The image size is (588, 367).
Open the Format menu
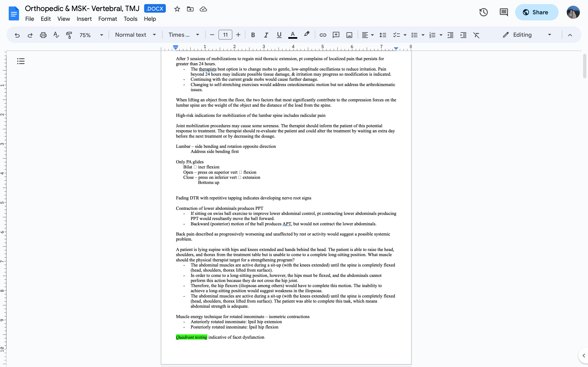pyautogui.click(x=108, y=19)
